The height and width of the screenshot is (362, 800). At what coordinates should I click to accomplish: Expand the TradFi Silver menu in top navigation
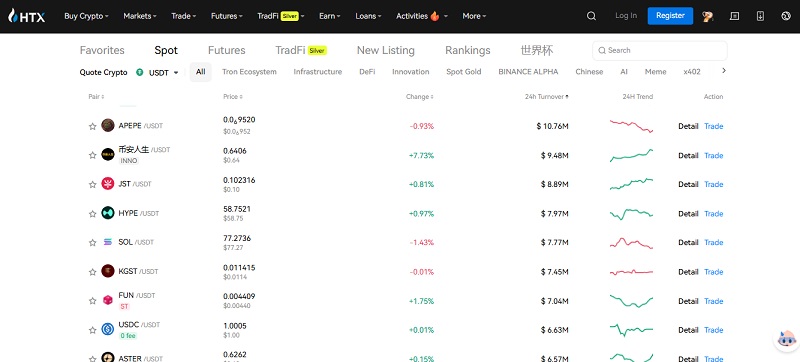point(281,16)
